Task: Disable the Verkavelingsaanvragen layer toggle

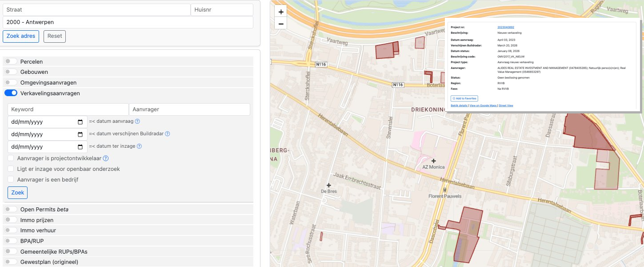Action: coord(11,93)
